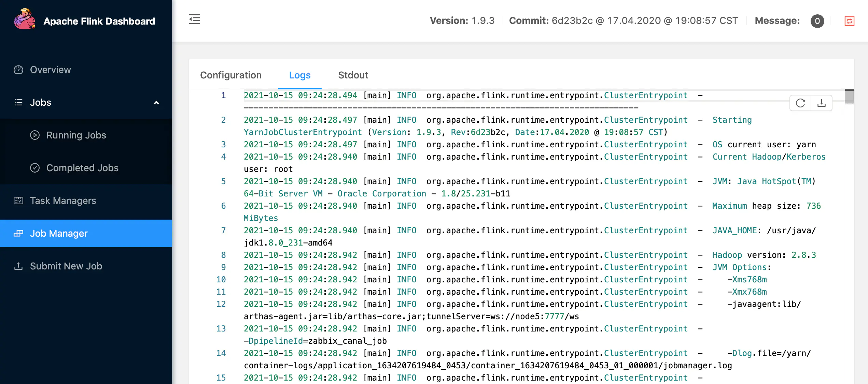This screenshot has height=384, width=868.
Task: Click the Task Managers schedule icon
Action: 18,201
